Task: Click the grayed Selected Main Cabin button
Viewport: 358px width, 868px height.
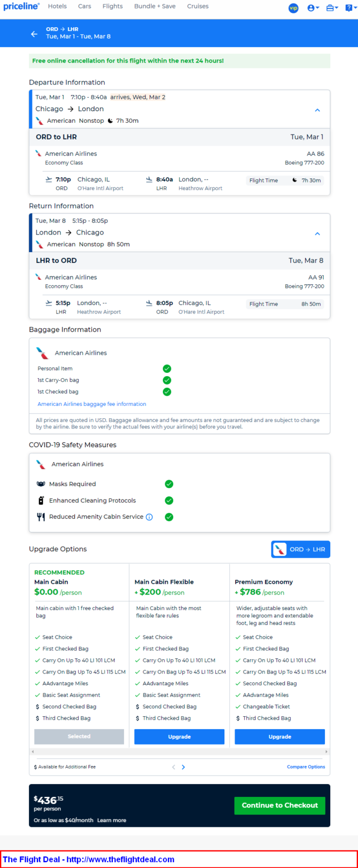Action: [x=79, y=737]
